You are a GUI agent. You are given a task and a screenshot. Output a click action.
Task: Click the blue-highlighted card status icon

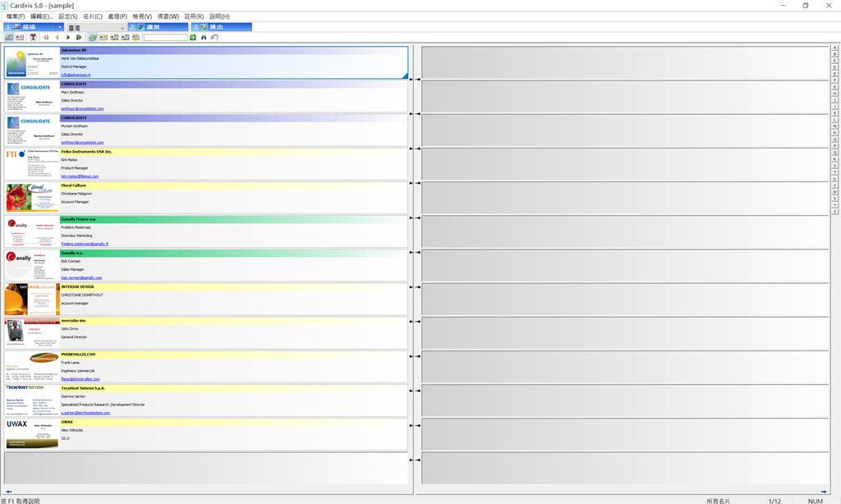coord(125,38)
